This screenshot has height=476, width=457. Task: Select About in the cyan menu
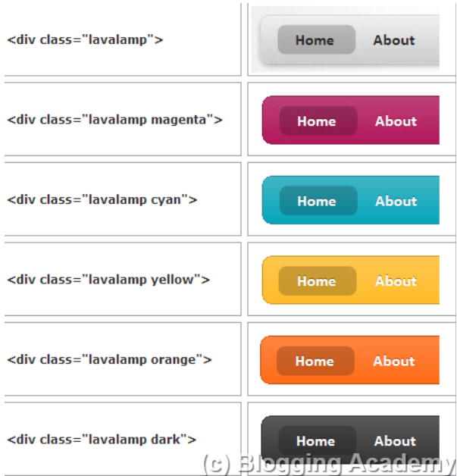tap(396, 201)
